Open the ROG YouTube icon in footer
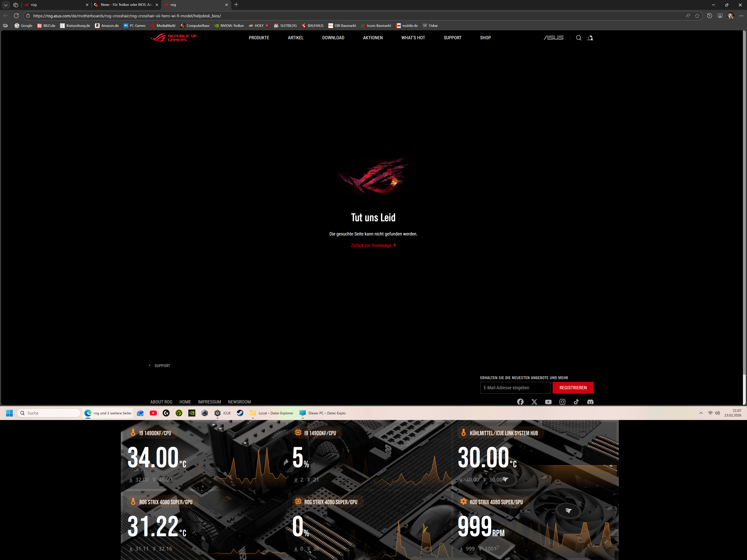747x560 pixels. pyautogui.click(x=548, y=402)
